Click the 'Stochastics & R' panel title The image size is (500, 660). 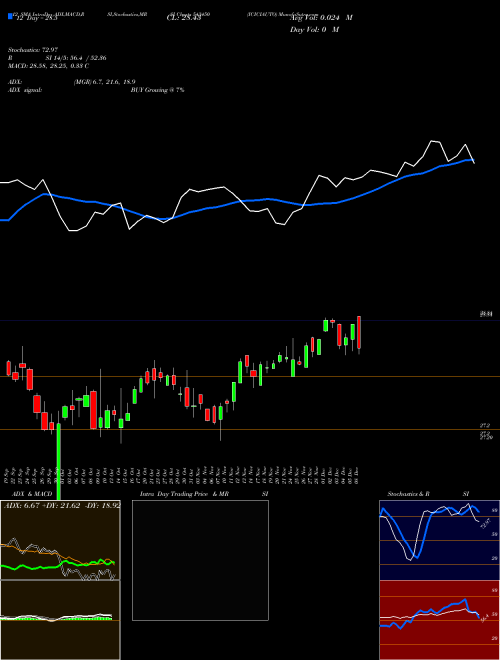408,494
